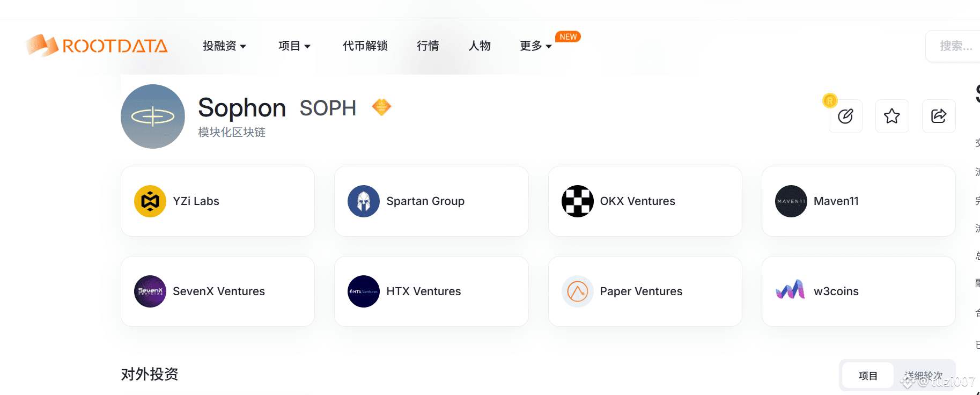Open the w3coins investor name
Image resolution: width=980 pixels, height=395 pixels.
836,291
